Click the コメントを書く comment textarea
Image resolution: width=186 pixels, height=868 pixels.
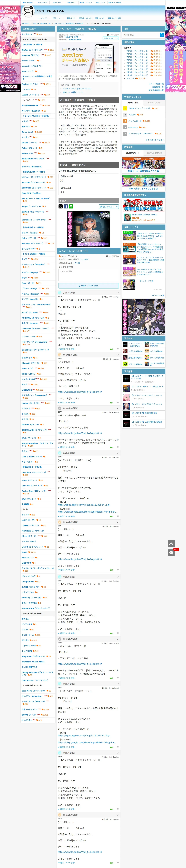pos(89,275)
